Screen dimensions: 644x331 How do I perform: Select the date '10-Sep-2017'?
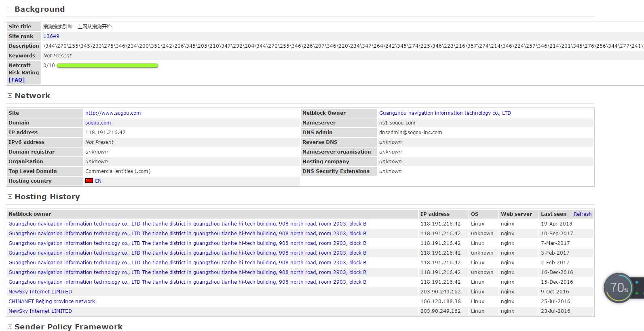(557, 233)
